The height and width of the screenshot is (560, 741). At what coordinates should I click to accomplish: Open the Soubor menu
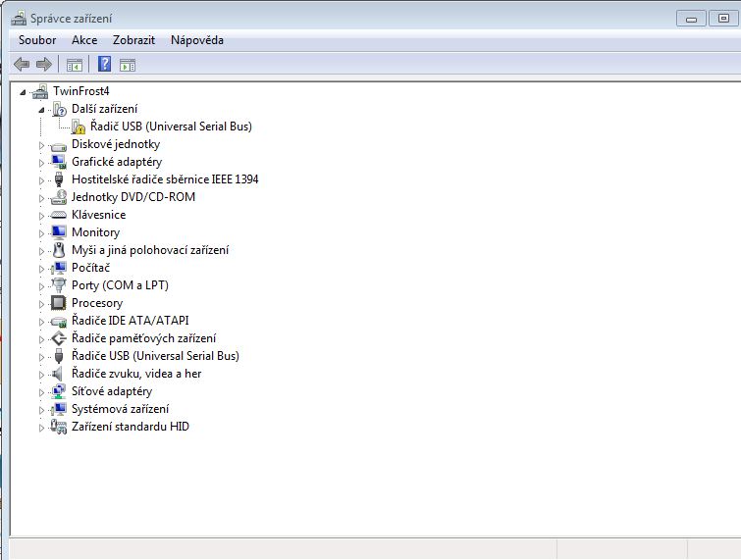pyautogui.click(x=37, y=40)
